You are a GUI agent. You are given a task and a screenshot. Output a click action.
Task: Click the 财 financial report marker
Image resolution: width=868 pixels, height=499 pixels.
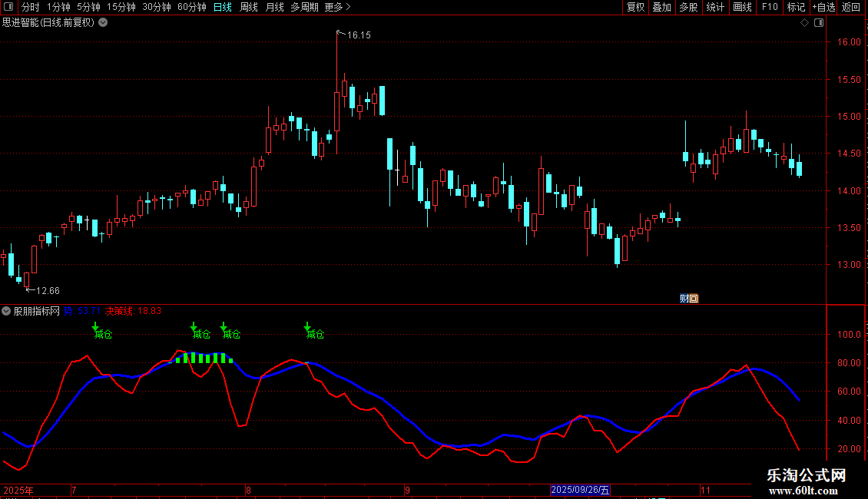click(684, 299)
